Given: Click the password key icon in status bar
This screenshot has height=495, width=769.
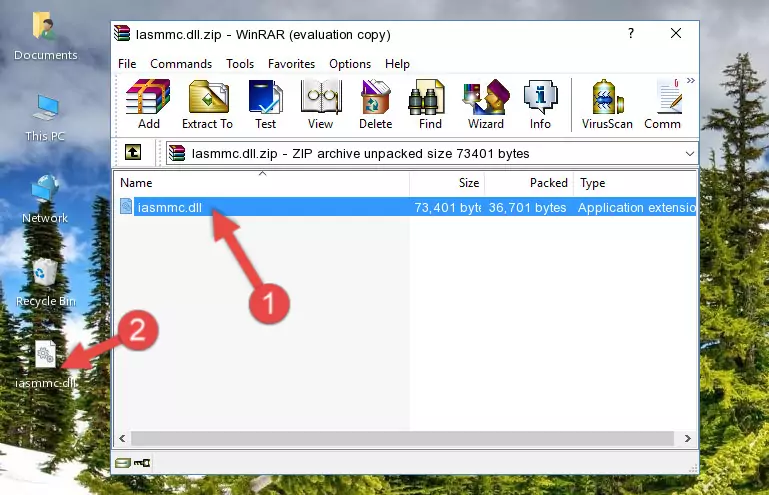Looking at the screenshot, I should tap(142, 462).
